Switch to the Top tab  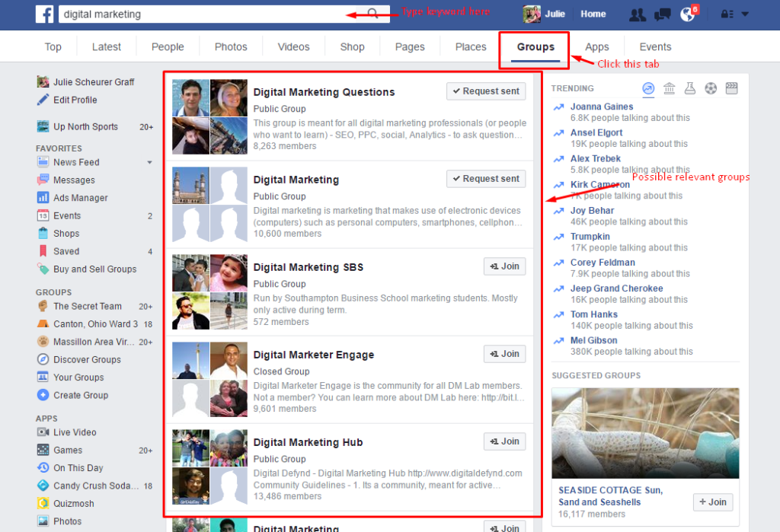pos(53,46)
